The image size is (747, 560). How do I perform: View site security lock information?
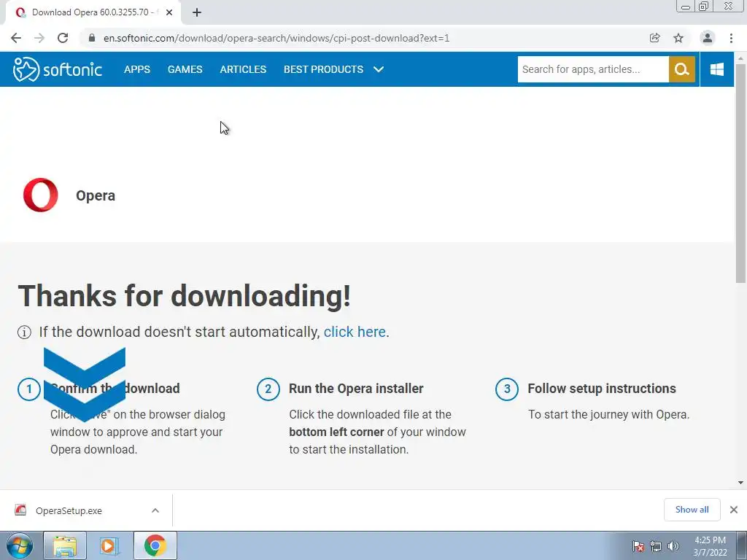[92, 38]
